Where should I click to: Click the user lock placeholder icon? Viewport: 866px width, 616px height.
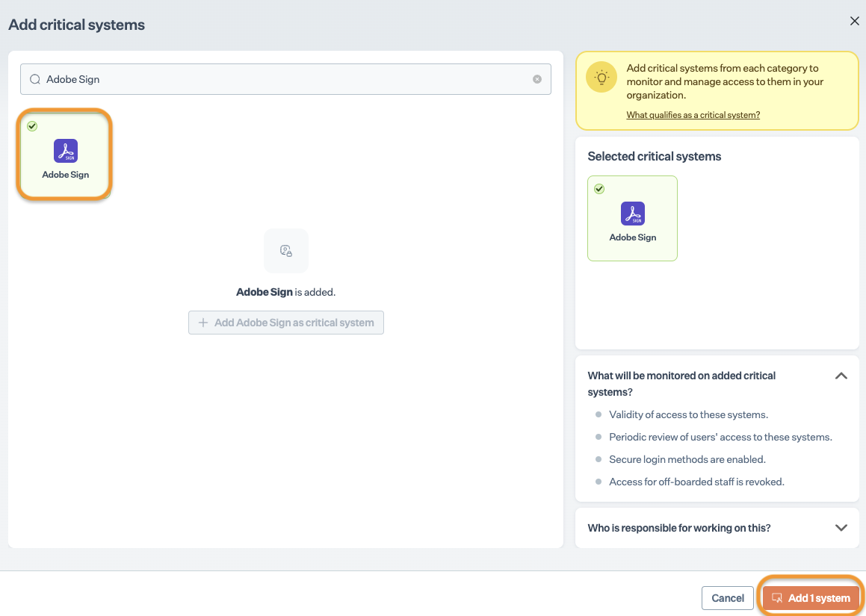(286, 251)
